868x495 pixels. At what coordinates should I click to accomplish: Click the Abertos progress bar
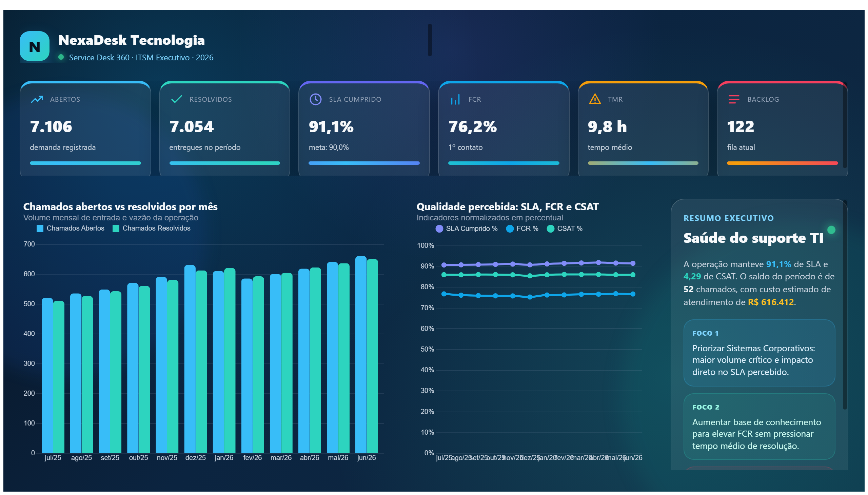coord(85,163)
